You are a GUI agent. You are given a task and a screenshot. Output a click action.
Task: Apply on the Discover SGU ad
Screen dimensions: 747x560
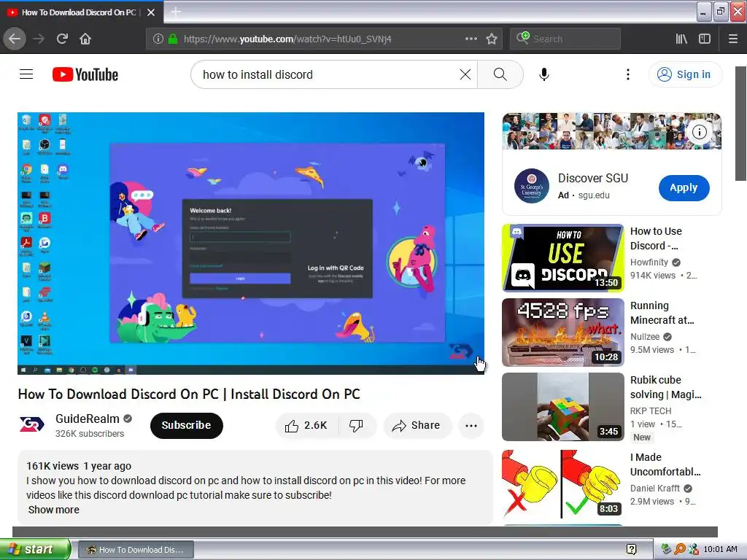pos(684,187)
